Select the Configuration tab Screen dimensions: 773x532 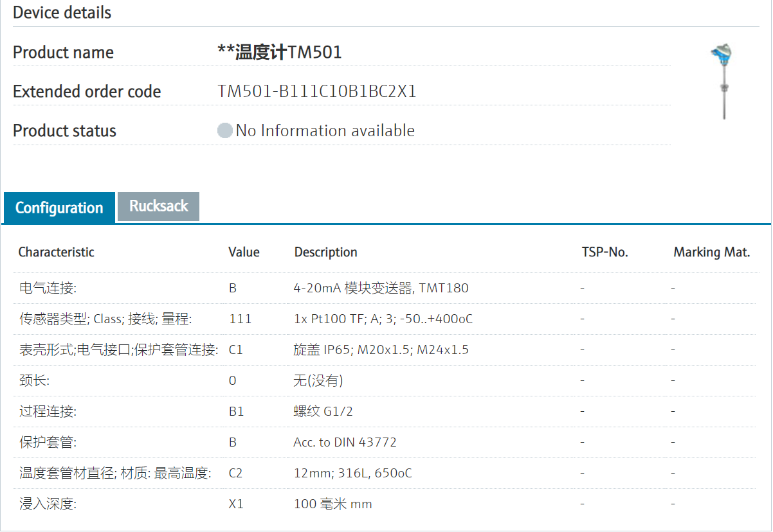pyautogui.click(x=59, y=208)
